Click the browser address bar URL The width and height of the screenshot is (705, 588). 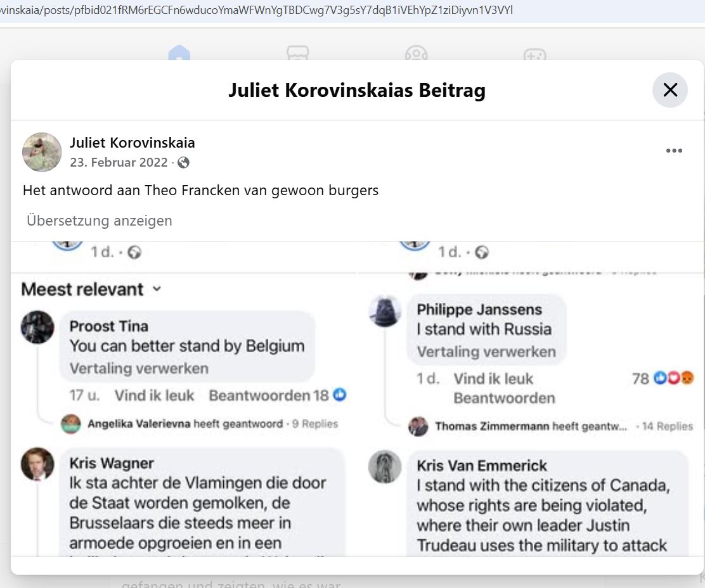click(254, 10)
